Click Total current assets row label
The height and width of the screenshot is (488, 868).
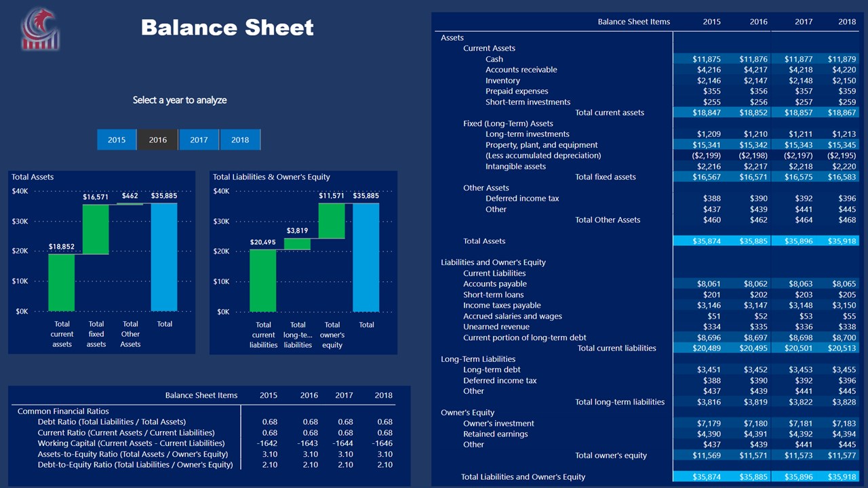tap(610, 113)
